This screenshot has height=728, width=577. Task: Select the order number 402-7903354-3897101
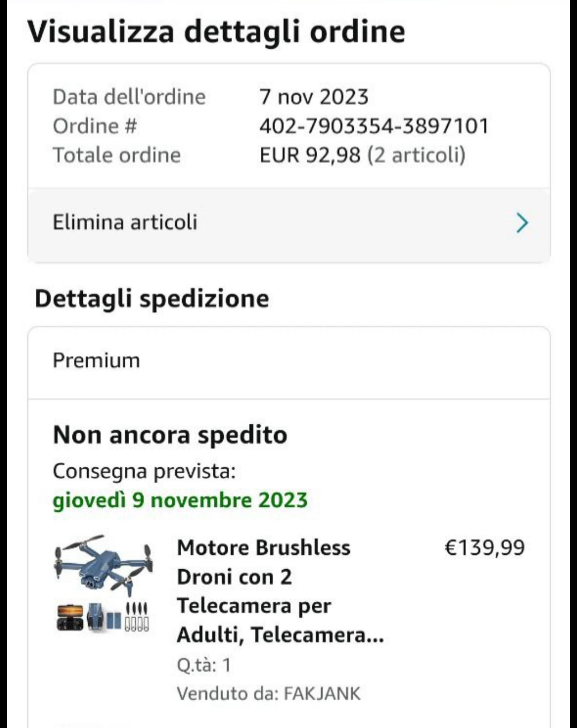click(x=374, y=126)
